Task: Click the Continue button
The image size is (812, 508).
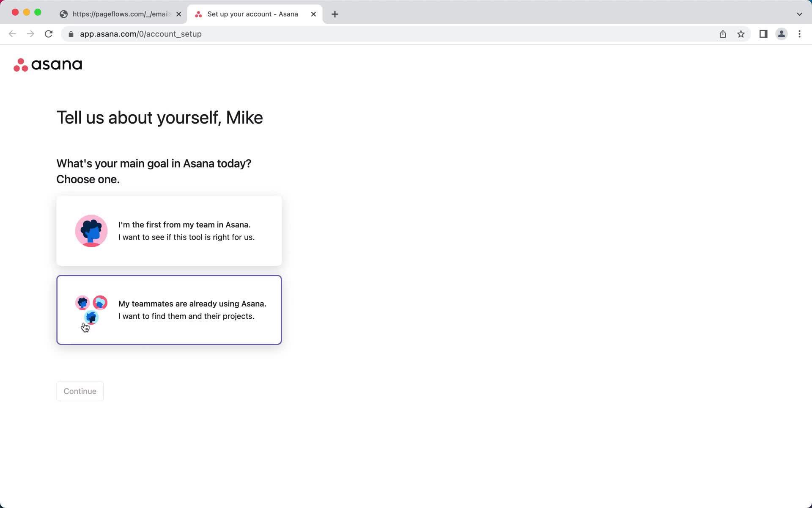Action: [80, 391]
